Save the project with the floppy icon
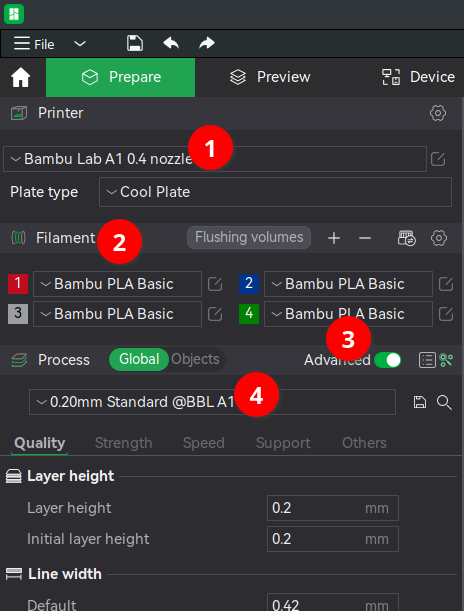The width and height of the screenshot is (464, 611). click(135, 43)
